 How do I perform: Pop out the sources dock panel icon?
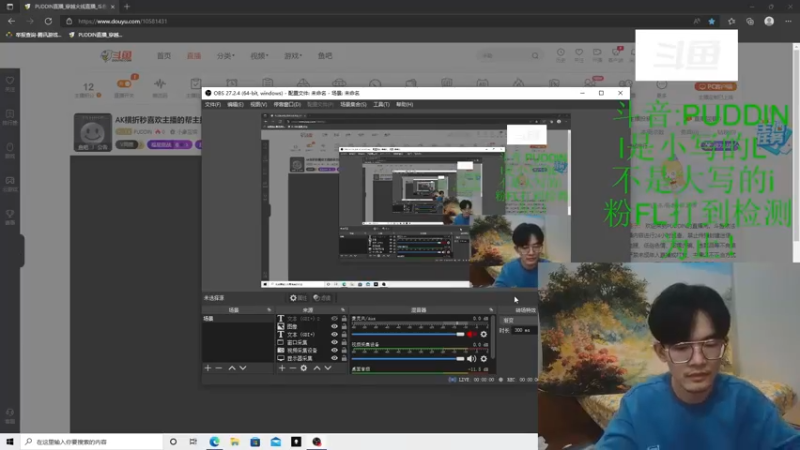click(x=343, y=310)
